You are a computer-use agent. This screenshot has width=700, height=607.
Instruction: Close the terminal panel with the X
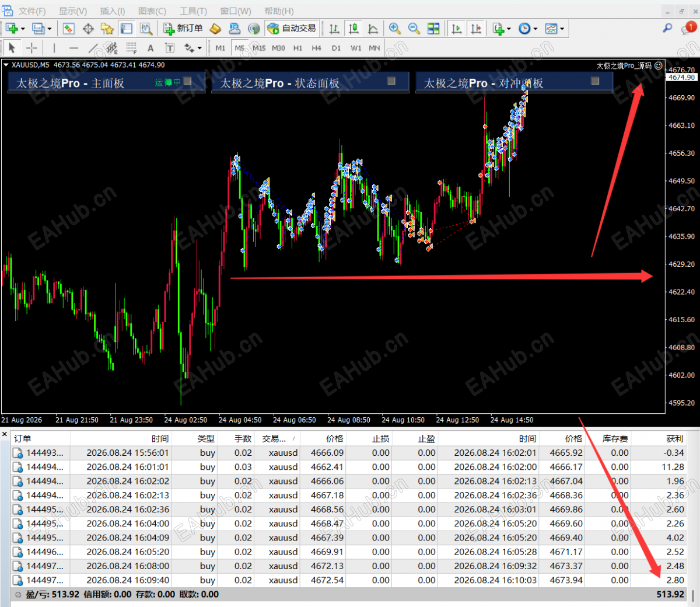5,434
